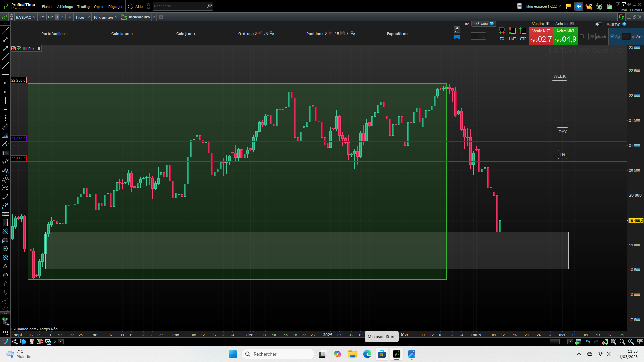Select the segment line drawing tool
The height and width of the screenshot is (362, 644).
[5, 40]
